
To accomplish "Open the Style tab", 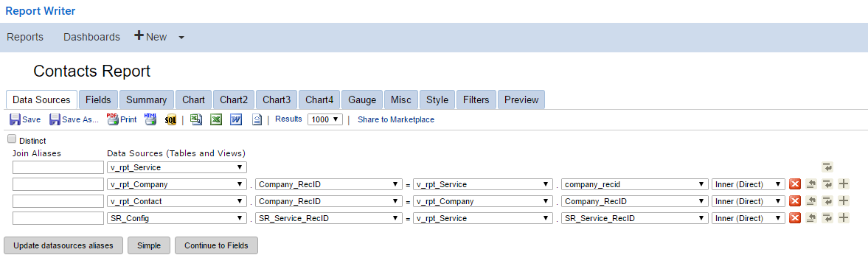I will 437,99.
